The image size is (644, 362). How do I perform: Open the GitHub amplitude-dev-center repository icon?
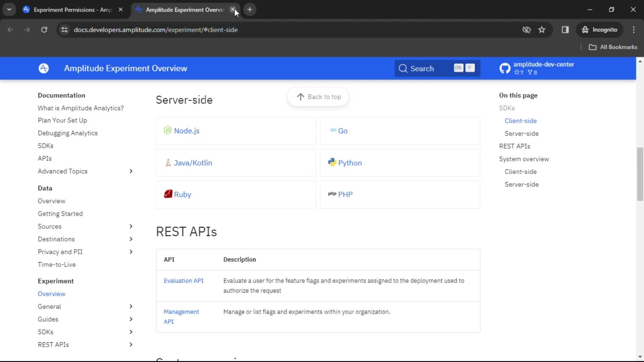505,68
